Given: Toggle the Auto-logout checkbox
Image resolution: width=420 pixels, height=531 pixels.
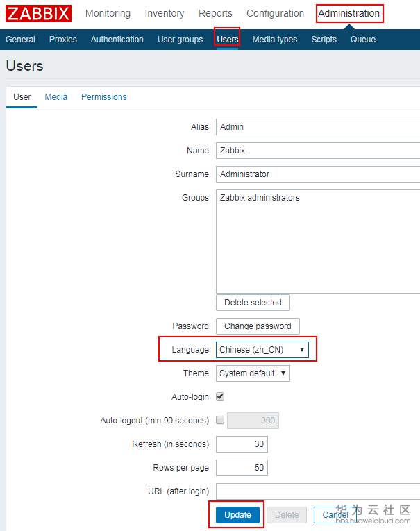Looking at the screenshot, I should click(220, 420).
